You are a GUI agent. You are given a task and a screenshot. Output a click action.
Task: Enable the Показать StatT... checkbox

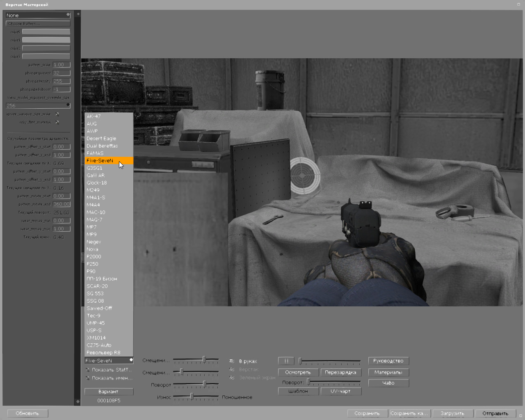coord(87,370)
